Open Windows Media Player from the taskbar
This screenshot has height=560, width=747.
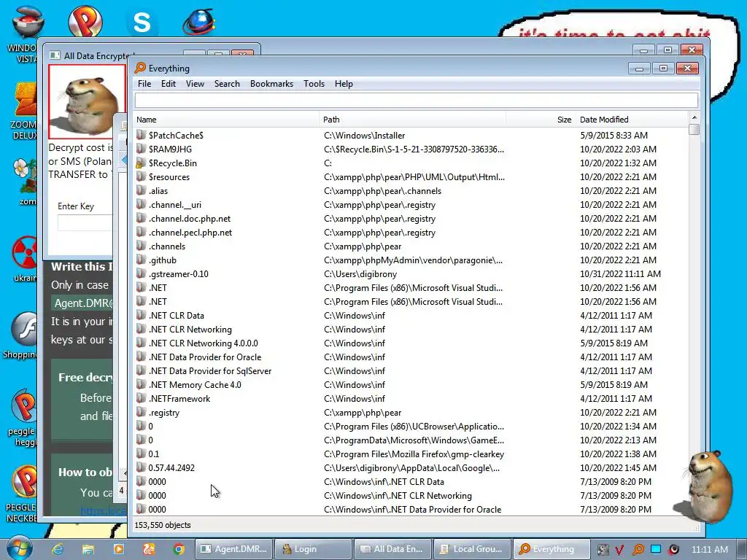118,549
